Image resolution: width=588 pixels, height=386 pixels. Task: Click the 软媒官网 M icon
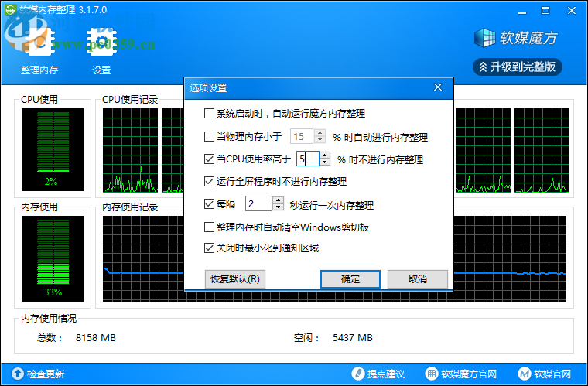pos(525,374)
